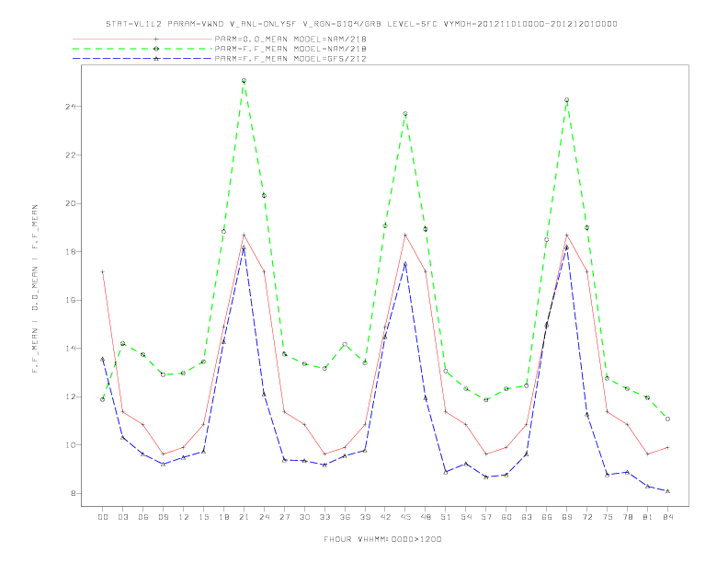Click green line final point at hour 84
Image resolution: width=728 pixels, height=563 pixels.
667,419
